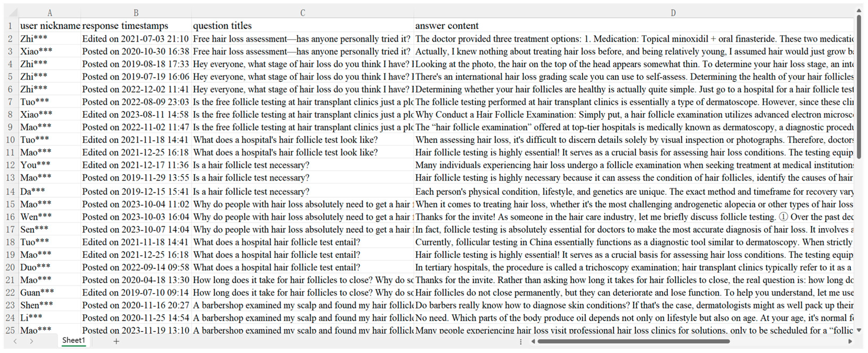Image resolution: width=868 pixels, height=353 pixels.
Task: Click next sheet navigation arrow
Action: [31, 341]
